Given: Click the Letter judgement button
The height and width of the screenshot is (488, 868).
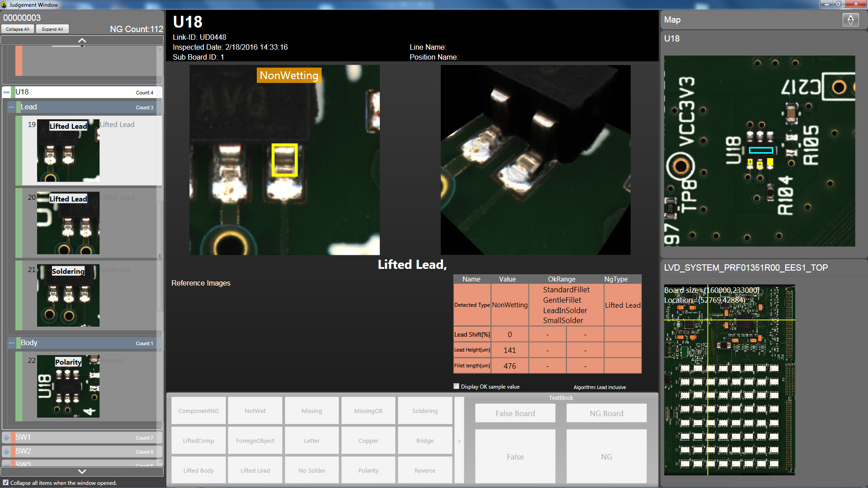Looking at the screenshot, I should click(x=312, y=441).
